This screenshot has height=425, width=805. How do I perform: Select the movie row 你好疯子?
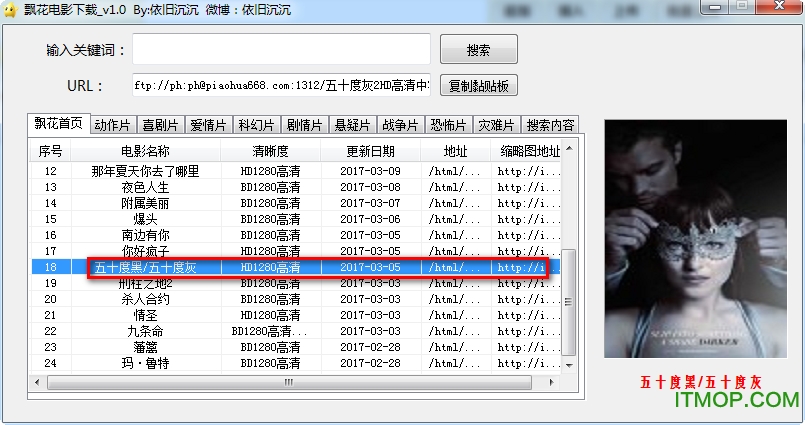coord(296,250)
